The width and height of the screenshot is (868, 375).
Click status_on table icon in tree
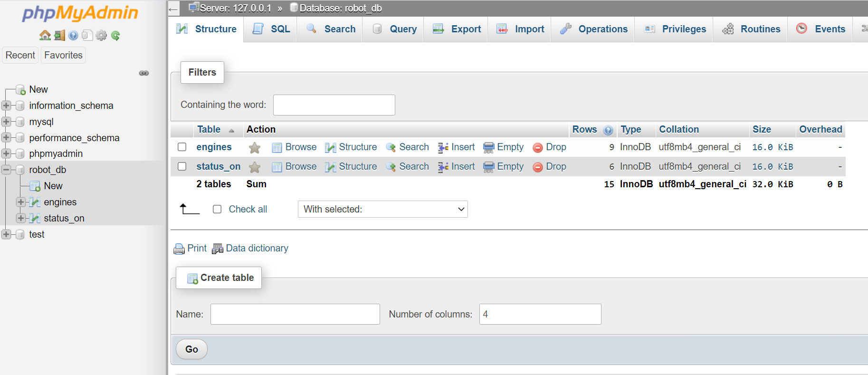click(34, 219)
